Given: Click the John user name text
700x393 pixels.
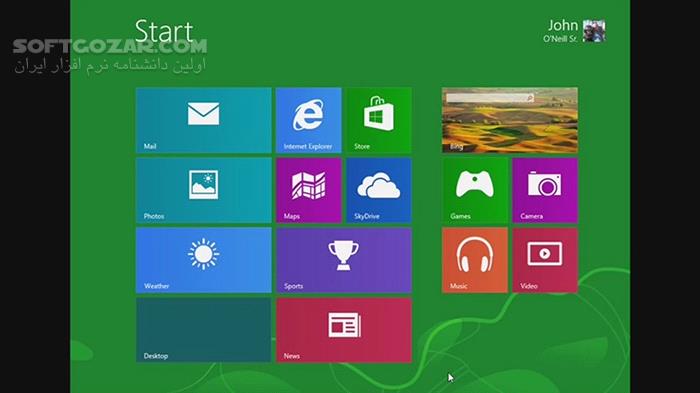Looking at the screenshot, I should pyautogui.click(x=563, y=25).
